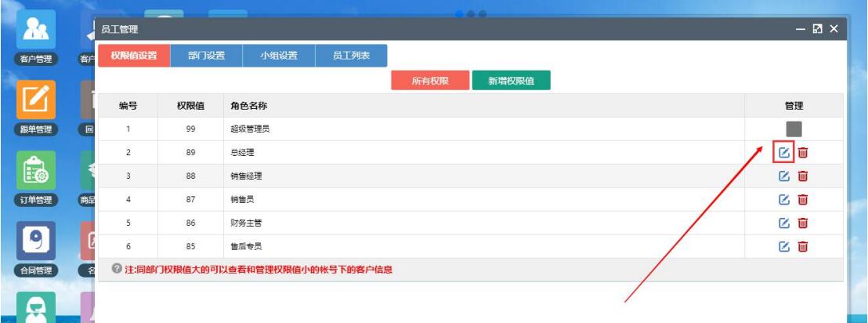Open the 员工列表 tab
868x323 pixels.
351,56
